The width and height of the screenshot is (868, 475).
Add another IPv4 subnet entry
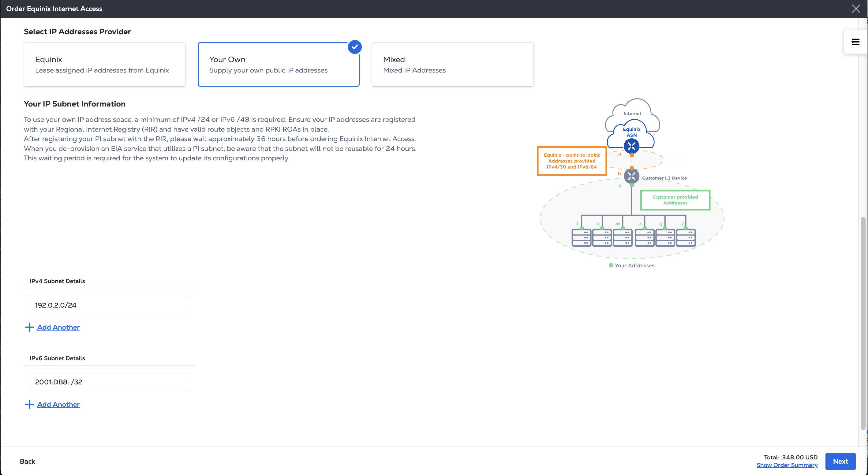58,327
